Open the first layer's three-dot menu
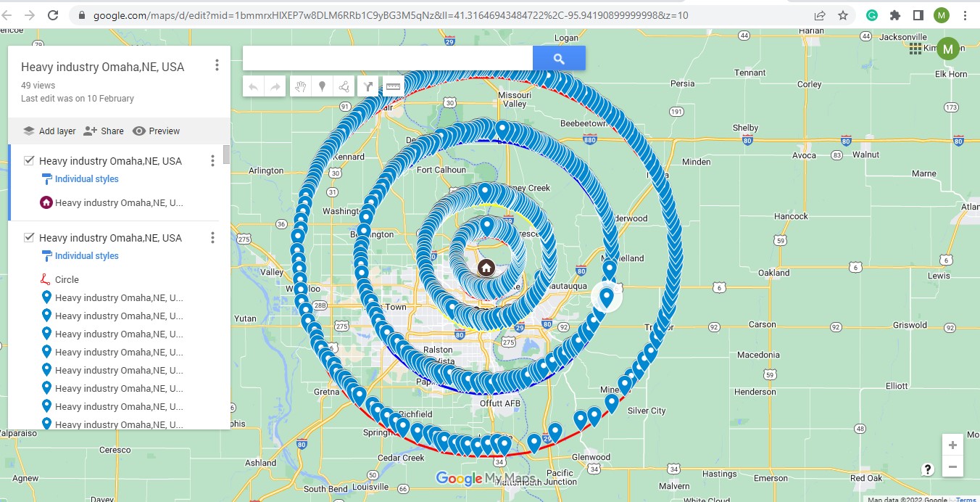 pyautogui.click(x=212, y=160)
